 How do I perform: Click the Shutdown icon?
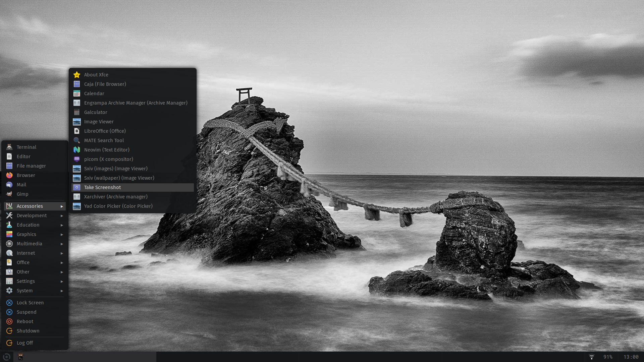tap(9, 331)
